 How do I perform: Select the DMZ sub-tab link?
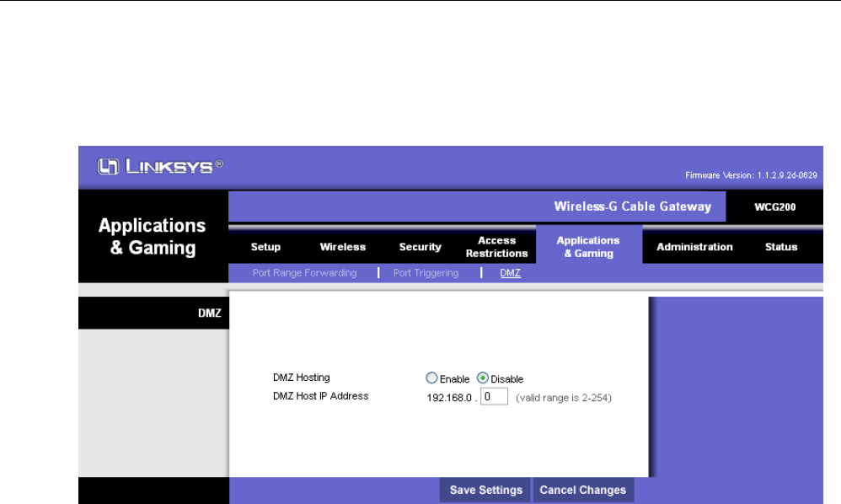click(x=510, y=273)
